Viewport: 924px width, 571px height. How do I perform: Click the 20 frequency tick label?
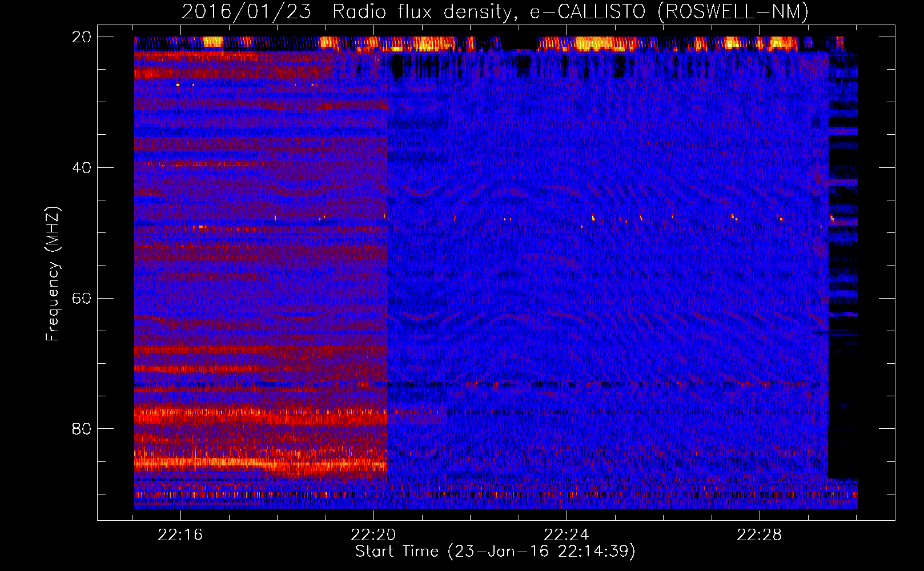pyautogui.click(x=82, y=37)
